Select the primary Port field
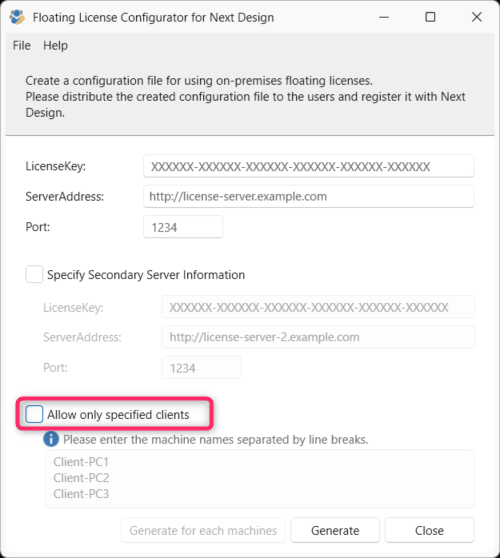Viewport: 500px width, 558px height. point(183,227)
